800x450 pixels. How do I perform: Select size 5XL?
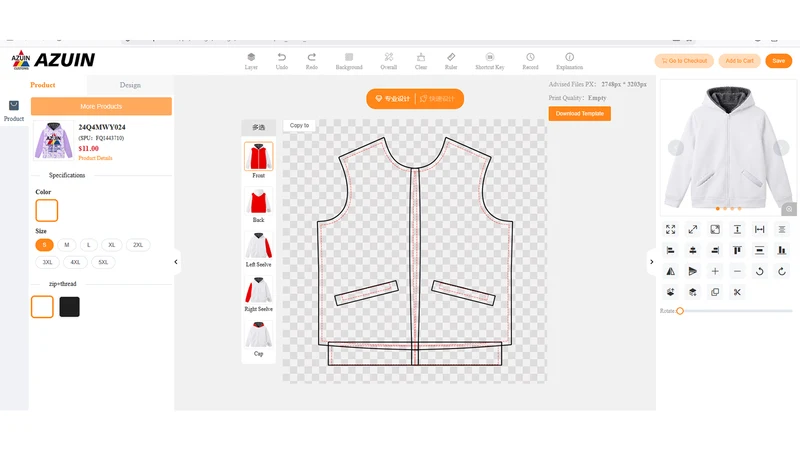click(x=103, y=262)
